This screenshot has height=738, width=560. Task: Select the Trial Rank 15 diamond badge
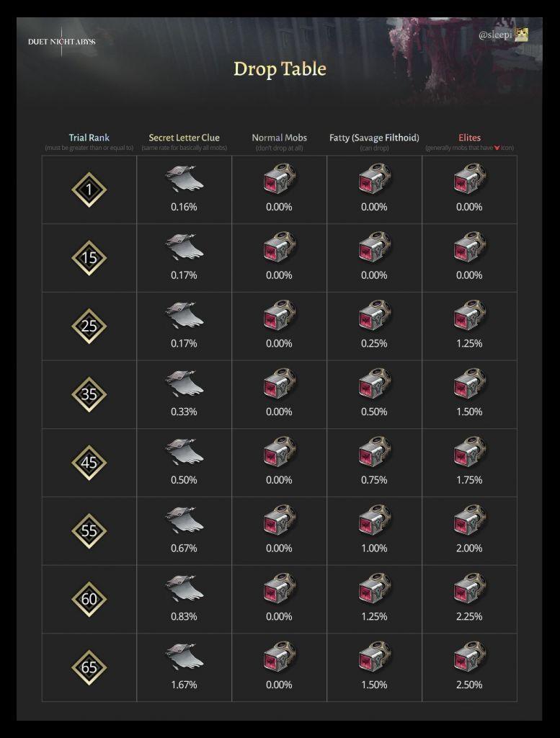(x=89, y=258)
